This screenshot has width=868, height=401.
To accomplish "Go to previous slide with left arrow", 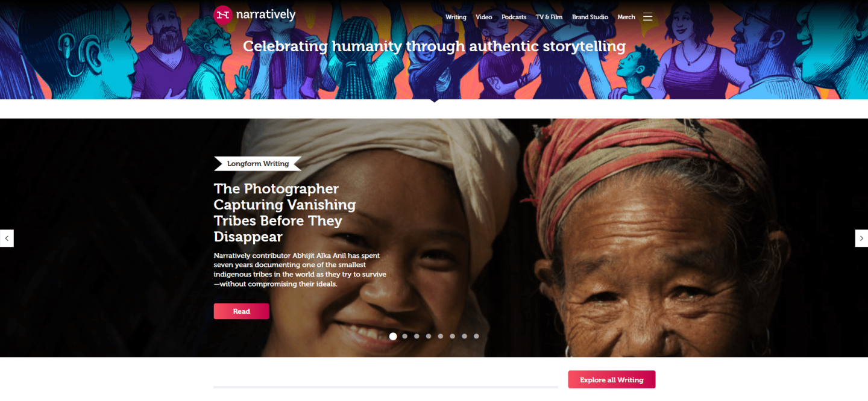I will click(7, 238).
